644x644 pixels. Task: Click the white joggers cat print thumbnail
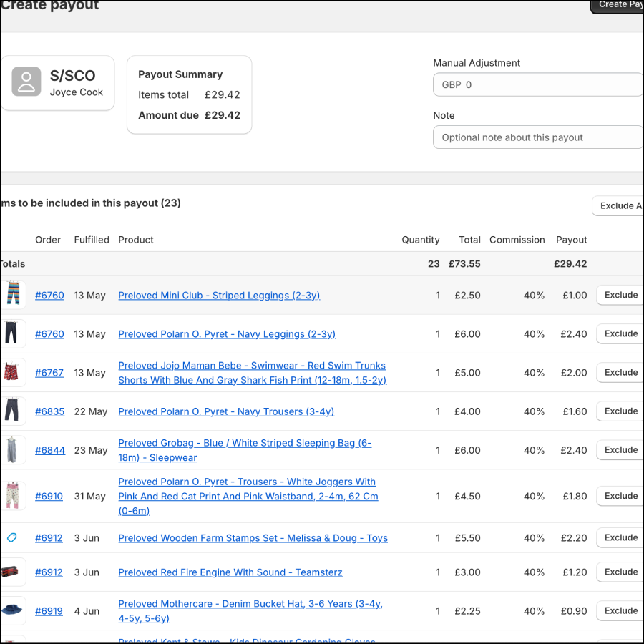[x=13, y=496]
